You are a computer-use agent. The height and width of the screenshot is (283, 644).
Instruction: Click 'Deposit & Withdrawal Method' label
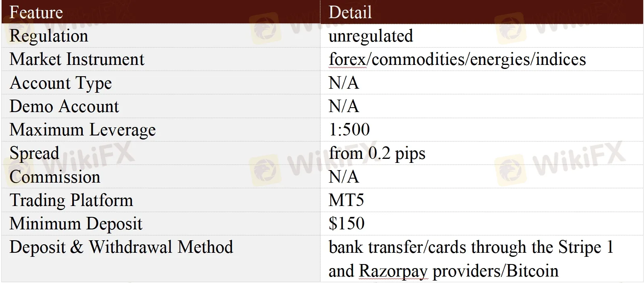pos(121,247)
